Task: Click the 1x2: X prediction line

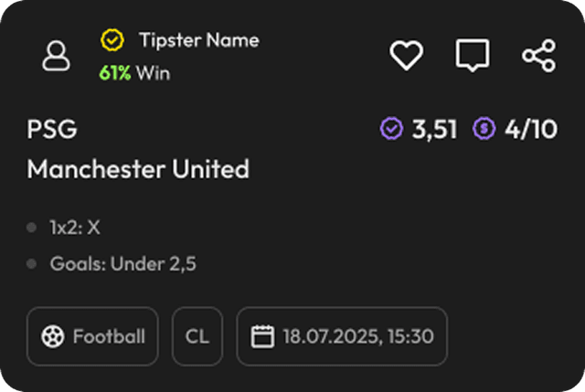Action: coord(74,227)
